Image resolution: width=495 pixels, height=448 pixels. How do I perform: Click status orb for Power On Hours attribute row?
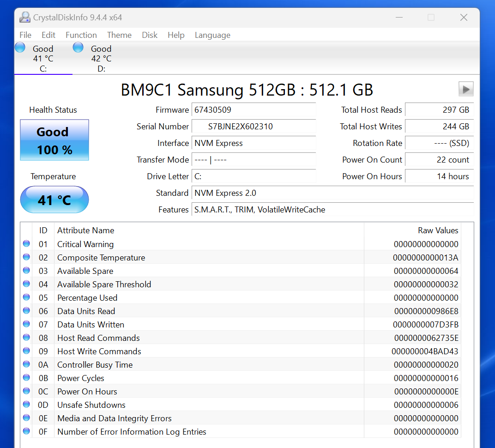tap(26, 391)
